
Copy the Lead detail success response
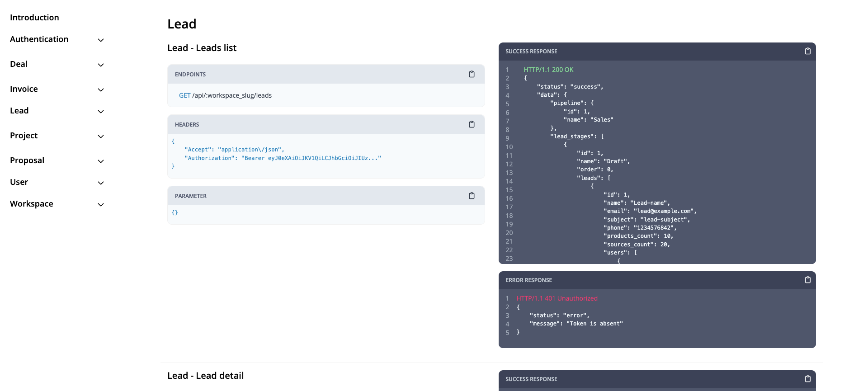point(807,379)
